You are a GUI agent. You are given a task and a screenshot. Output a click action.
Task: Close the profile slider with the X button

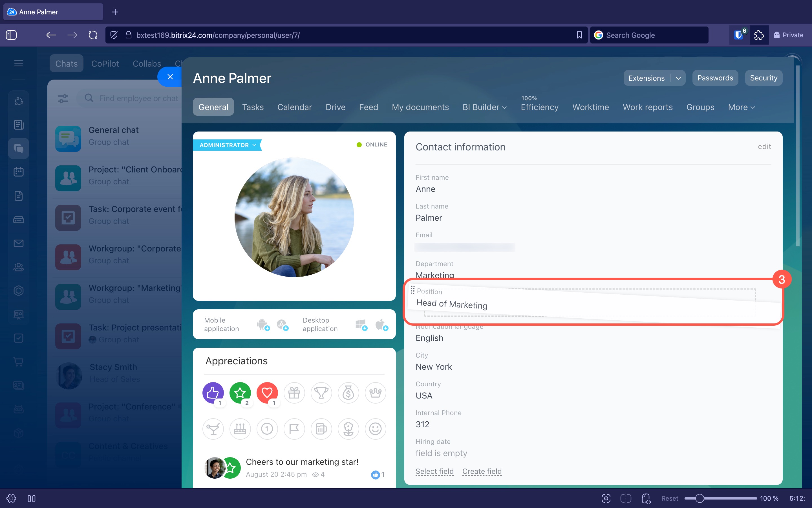[x=170, y=76]
